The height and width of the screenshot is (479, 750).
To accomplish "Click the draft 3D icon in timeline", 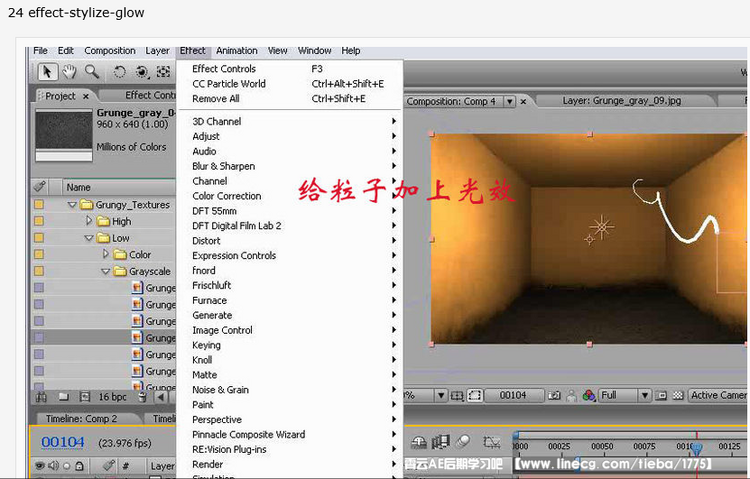I will click(x=440, y=442).
